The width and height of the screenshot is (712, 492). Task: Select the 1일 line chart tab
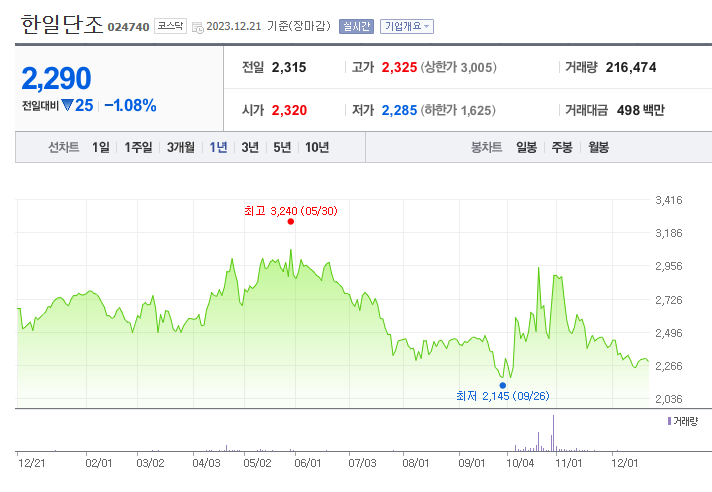[x=101, y=147]
